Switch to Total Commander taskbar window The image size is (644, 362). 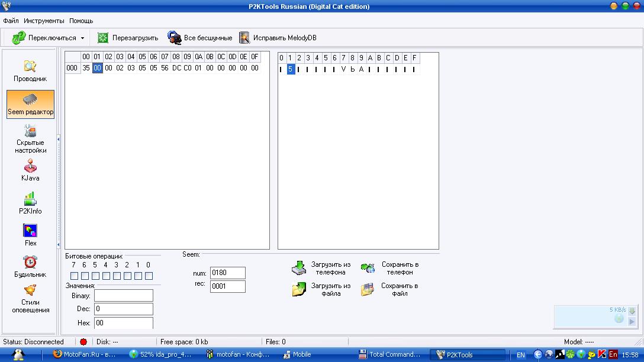pos(389,355)
